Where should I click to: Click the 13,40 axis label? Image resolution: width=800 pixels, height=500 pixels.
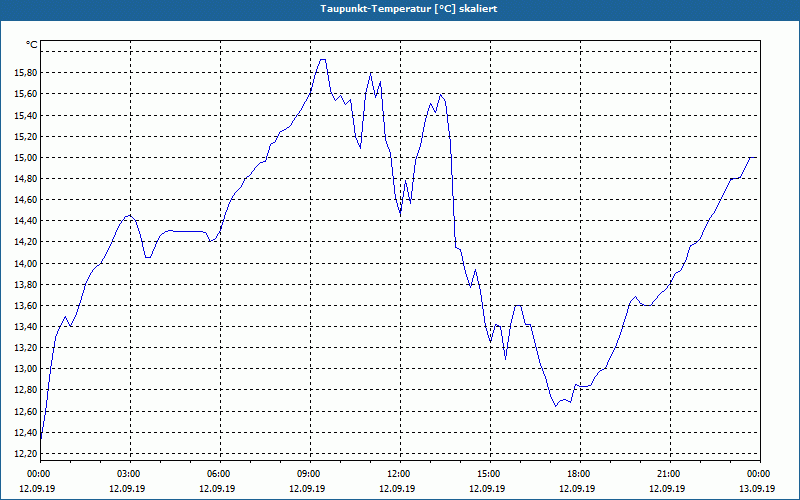click(x=26, y=327)
